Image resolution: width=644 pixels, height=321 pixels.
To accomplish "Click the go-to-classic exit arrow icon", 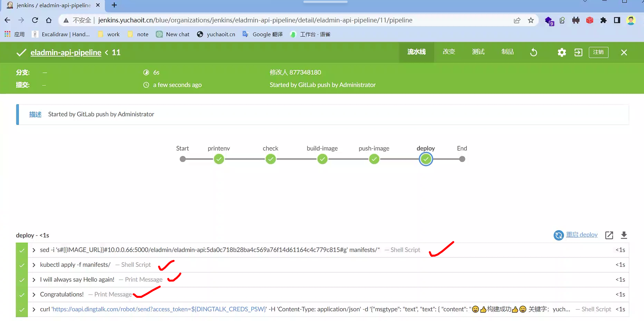I will coord(578,52).
